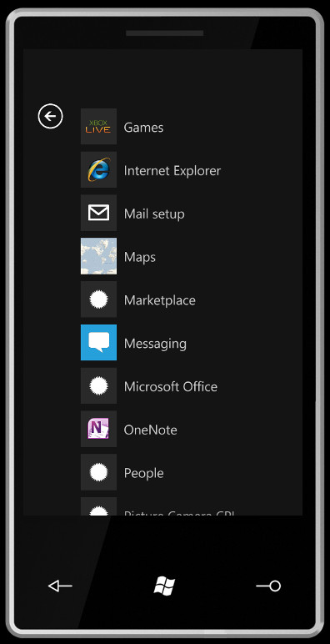Open the purple OneNote icon
This screenshot has height=644, width=330.
[x=98, y=429]
